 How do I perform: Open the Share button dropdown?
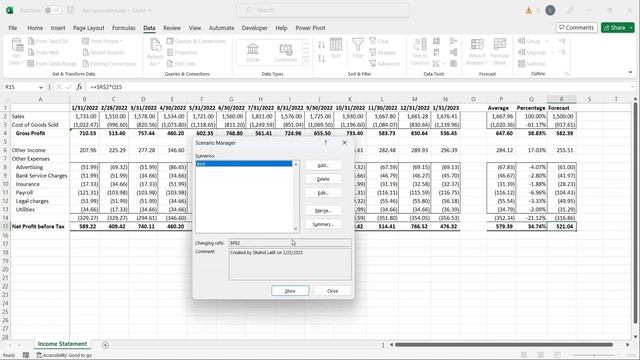click(x=631, y=27)
